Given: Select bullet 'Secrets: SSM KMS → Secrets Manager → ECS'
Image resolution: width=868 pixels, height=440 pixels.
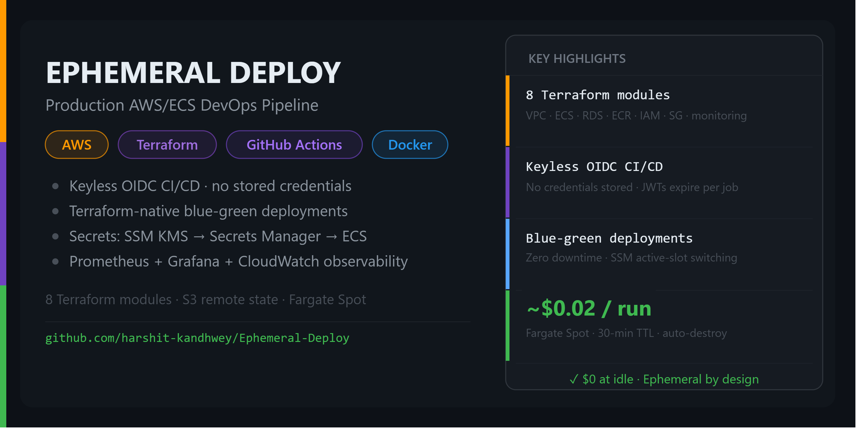Looking at the screenshot, I should click(x=218, y=236).
